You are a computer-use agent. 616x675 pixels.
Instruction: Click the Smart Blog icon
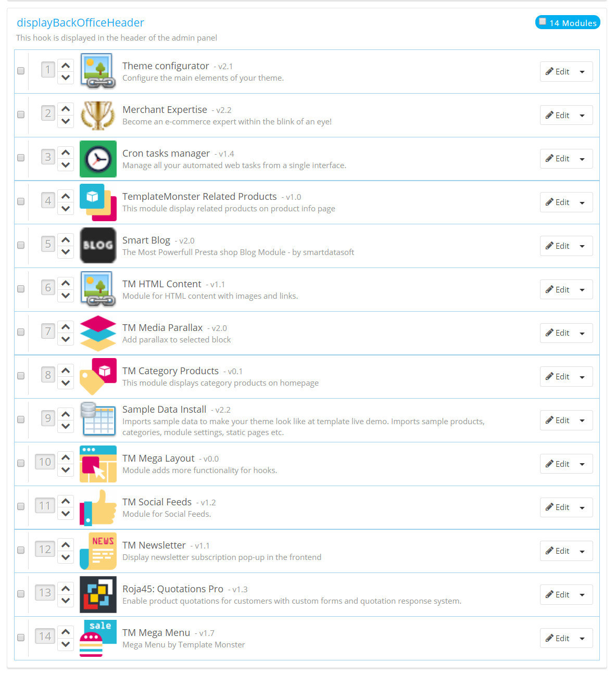point(98,245)
